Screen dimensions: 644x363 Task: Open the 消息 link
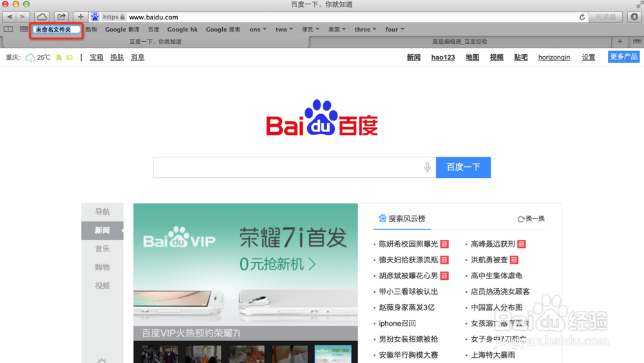pyautogui.click(x=138, y=57)
